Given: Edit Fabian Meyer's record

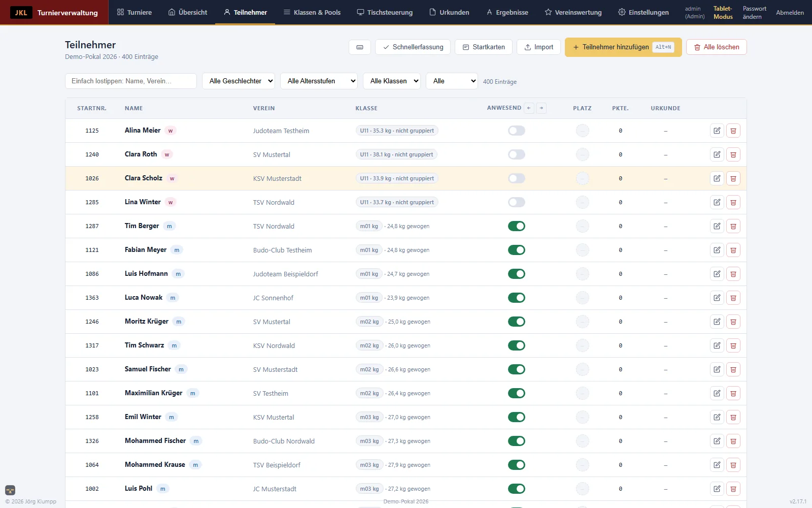Looking at the screenshot, I should (x=717, y=250).
